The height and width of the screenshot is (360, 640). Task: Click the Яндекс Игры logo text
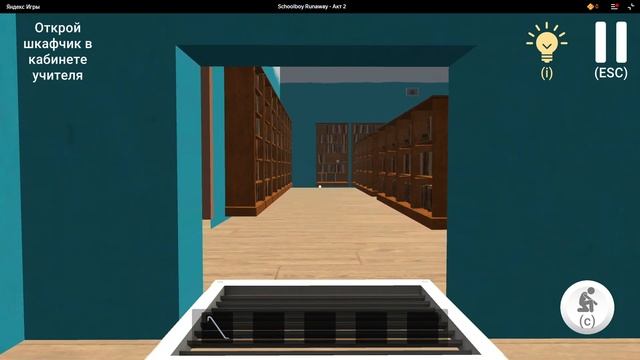[x=23, y=7]
